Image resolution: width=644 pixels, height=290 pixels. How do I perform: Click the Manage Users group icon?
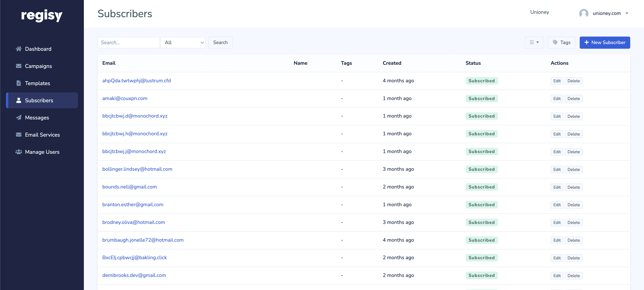[18, 152]
